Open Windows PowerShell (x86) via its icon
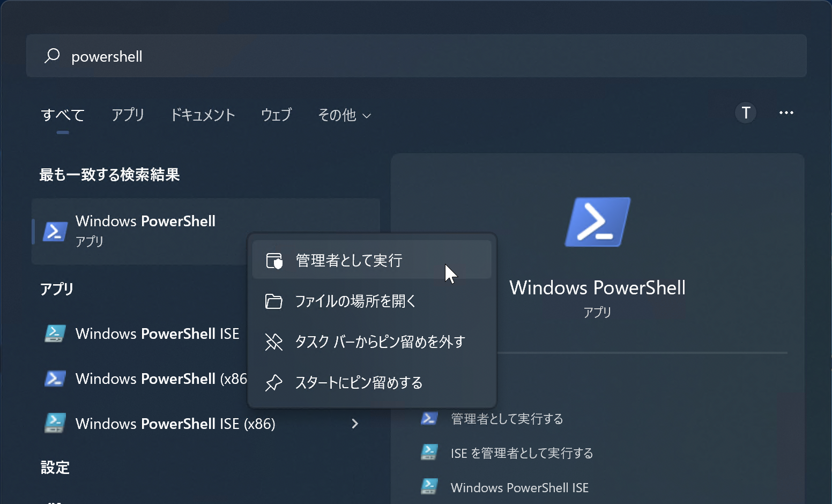Screen dimensions: 832x504 coord(55,379)
